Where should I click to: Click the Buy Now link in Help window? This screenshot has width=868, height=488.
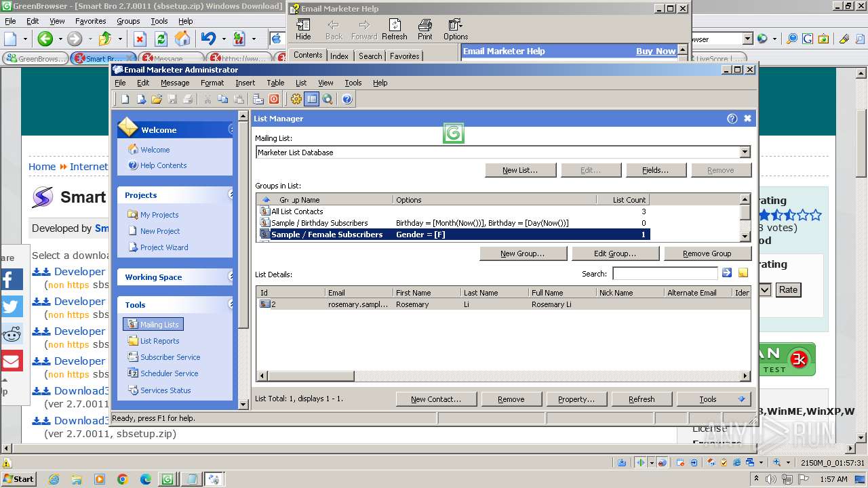click(x=656, y=51)
